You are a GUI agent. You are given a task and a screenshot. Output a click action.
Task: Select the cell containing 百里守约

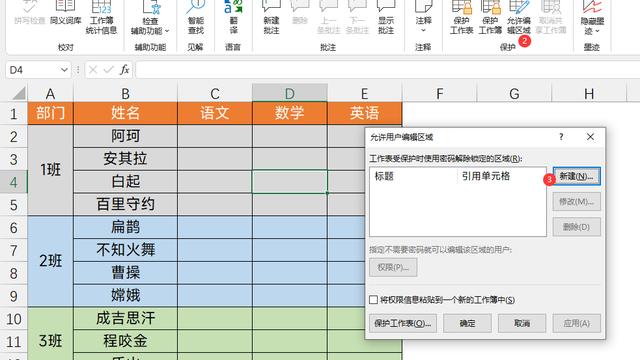click(x=125, y=204)
